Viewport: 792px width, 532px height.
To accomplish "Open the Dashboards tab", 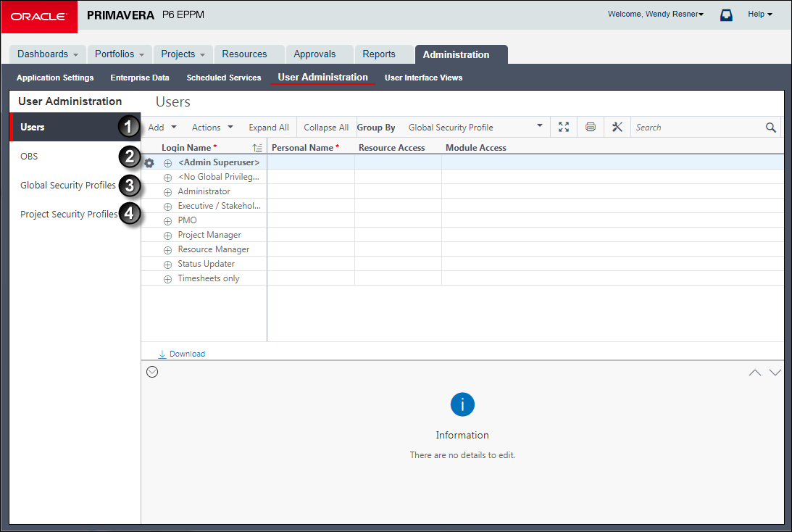I will (x=48, y=54).
